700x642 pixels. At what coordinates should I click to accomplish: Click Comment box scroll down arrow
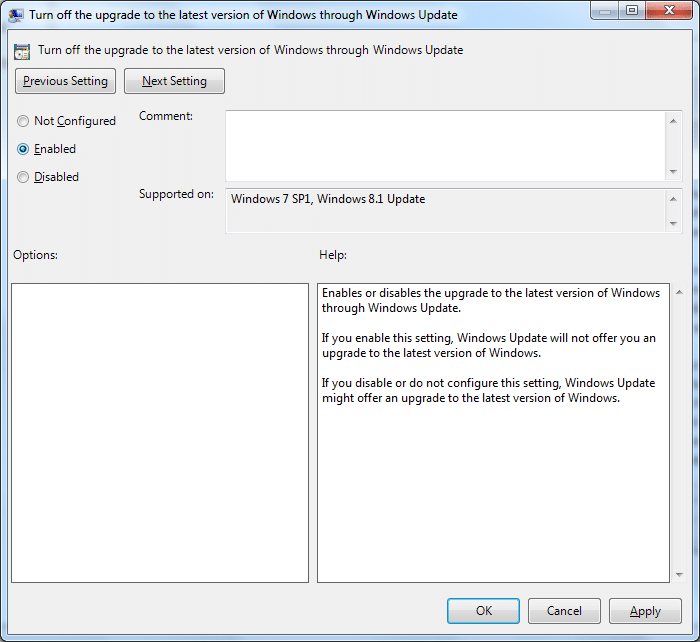(673, 172)
